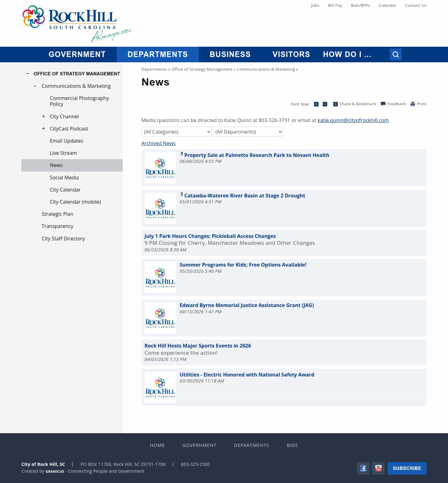448x483 pixels.
Task: Click the Print printer icon
Action: (413, 104)
